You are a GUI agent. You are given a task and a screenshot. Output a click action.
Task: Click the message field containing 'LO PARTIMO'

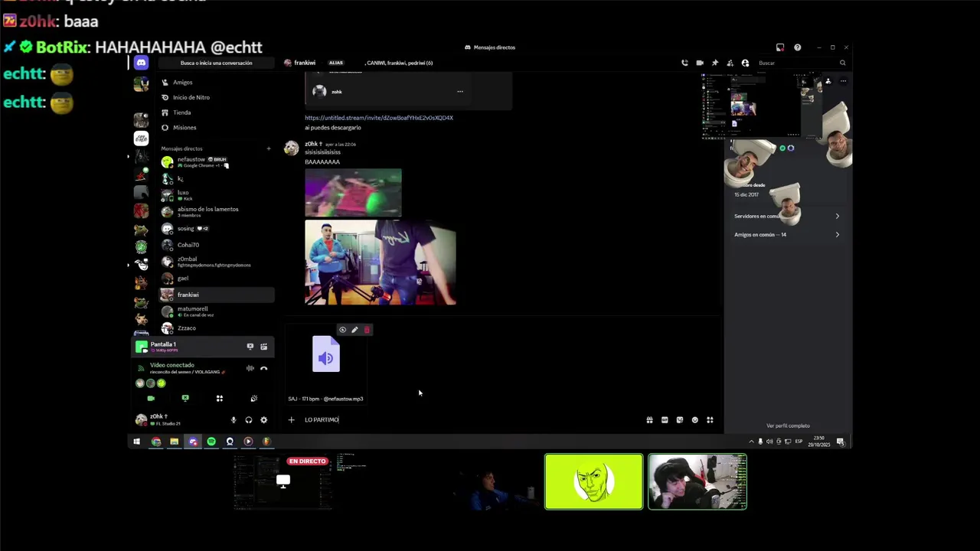pyautogui.click(x=471, y=419)
